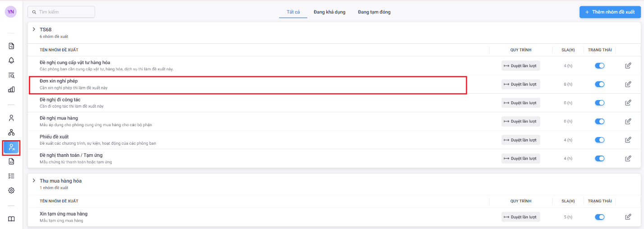
Task: Switch to the Đang khả dụng tab
Action: pyautogui.click(x=329, y=12)
